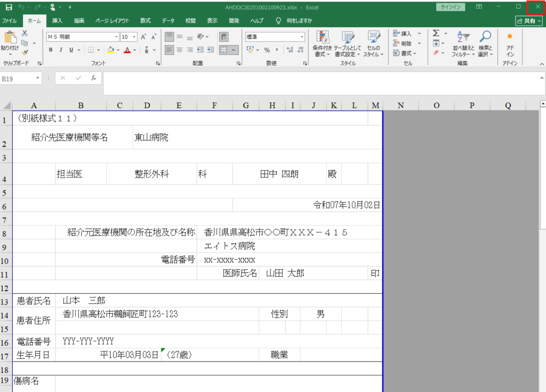Toggle Bold formatting
This screenshot has width=546, height=392.
point(51,50)
